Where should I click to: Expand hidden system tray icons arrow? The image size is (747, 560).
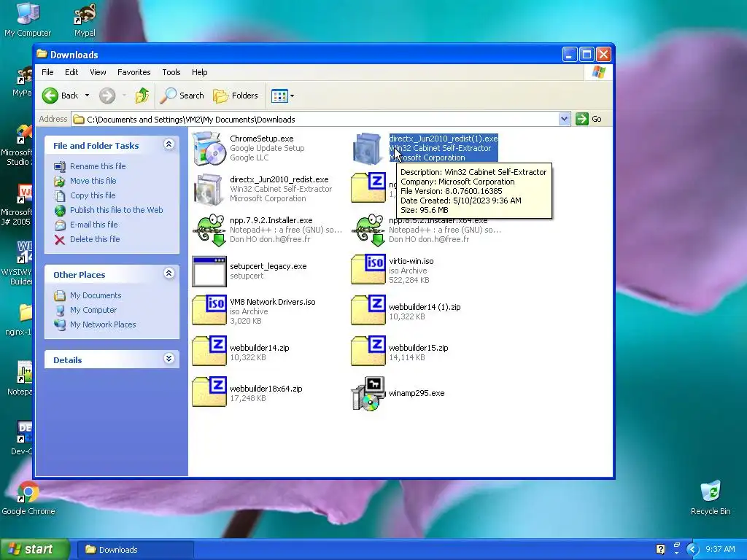coord(692,550)
